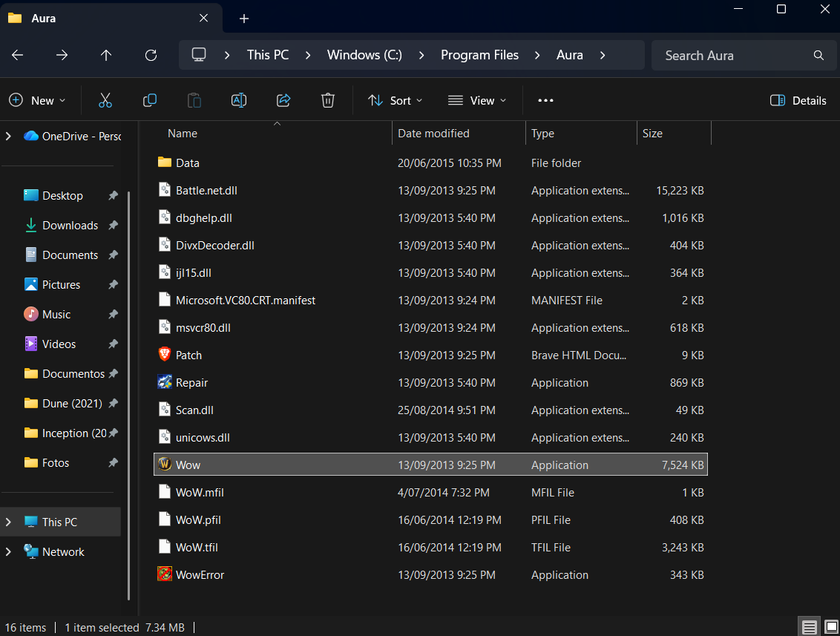Select the Repair application icon
This screenshot has width=840, height=636.
click(165, 382)
